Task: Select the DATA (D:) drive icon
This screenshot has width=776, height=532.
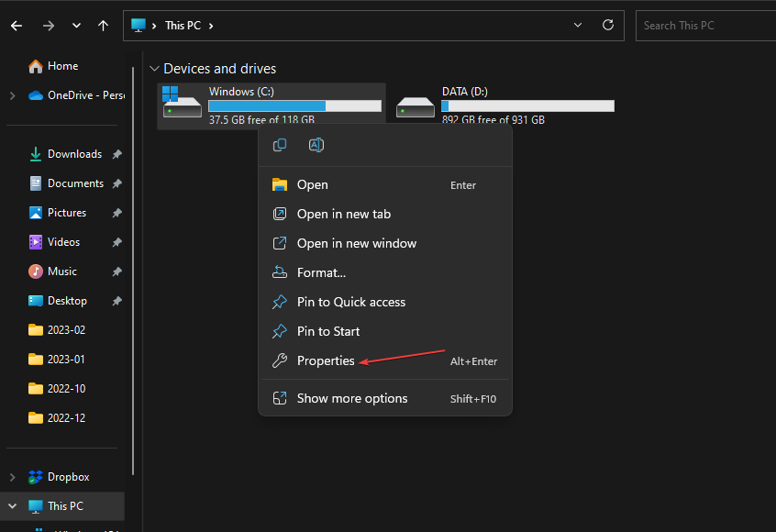Action: [x=416, y=106]
